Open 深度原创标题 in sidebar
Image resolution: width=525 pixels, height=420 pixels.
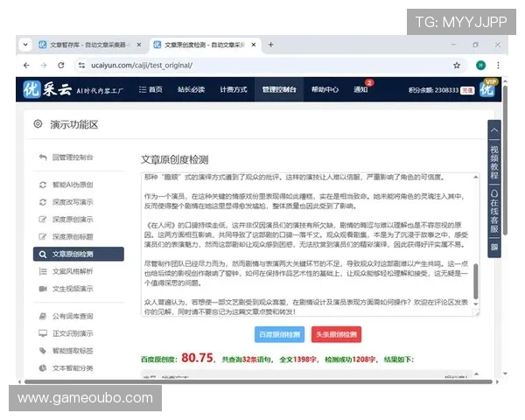[66, 237]
